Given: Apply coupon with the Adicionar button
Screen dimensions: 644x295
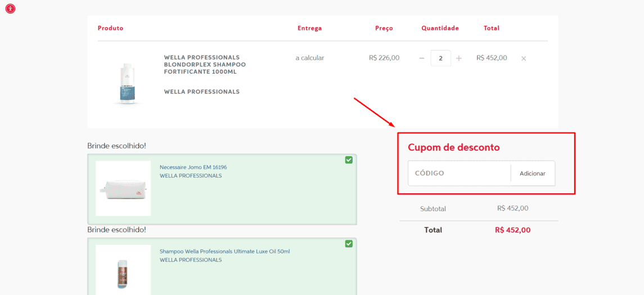Looking at the screenshot, I should pyautogui.click(x=533, y=173).
